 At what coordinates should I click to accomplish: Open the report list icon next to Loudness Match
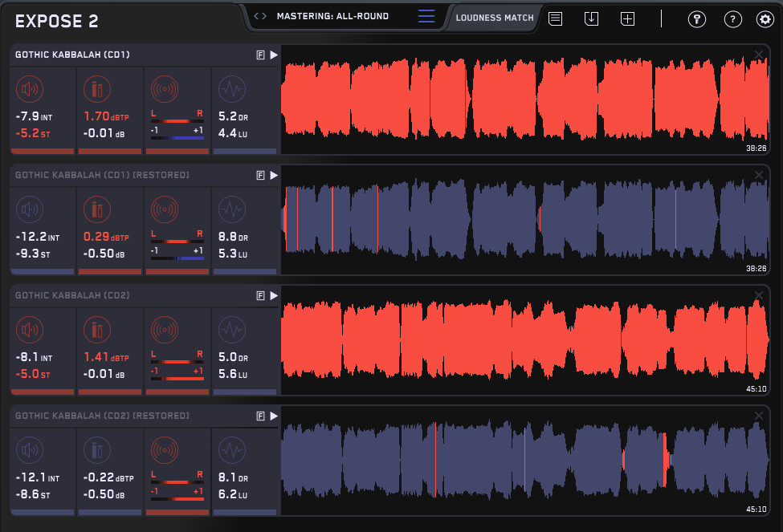(556, 18)
